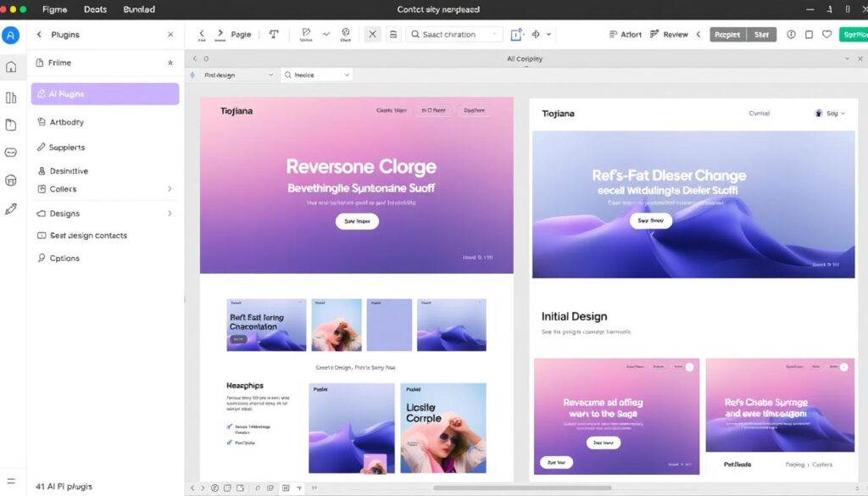The width and height of the screenshot is (868, 496).
Task: Open the store icon in the left rail
Action: pyautogui.click(x=10, y=181)
